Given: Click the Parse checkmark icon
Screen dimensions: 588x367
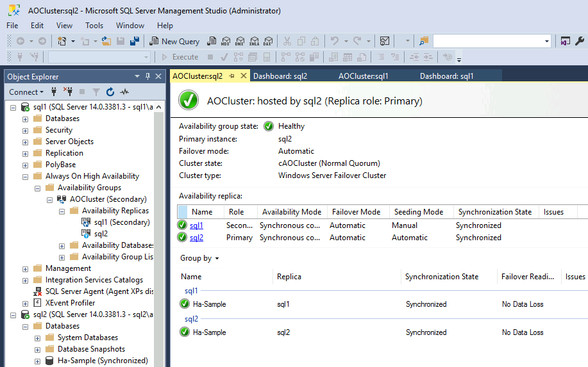Looking at the screenshot, I should [x=224, y=57].
